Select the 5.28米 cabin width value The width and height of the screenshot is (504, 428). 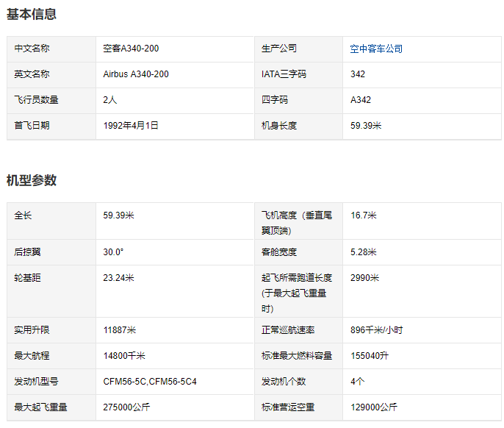tap(363, 252)
